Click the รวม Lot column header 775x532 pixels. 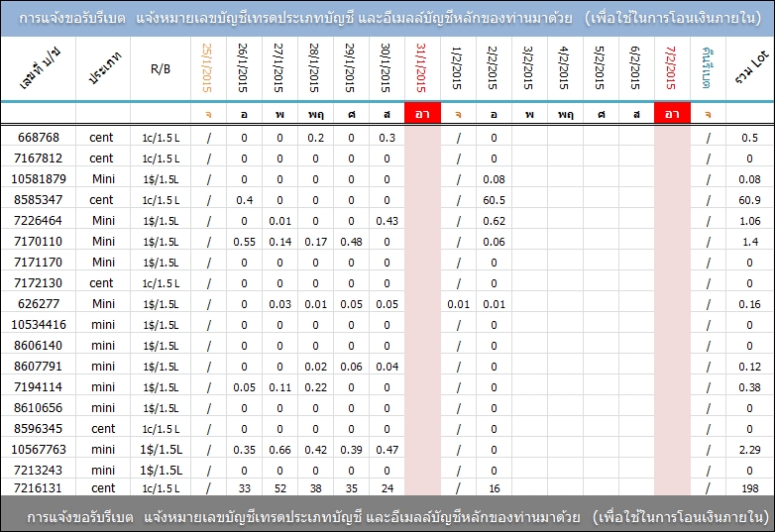tap(751, 66)
